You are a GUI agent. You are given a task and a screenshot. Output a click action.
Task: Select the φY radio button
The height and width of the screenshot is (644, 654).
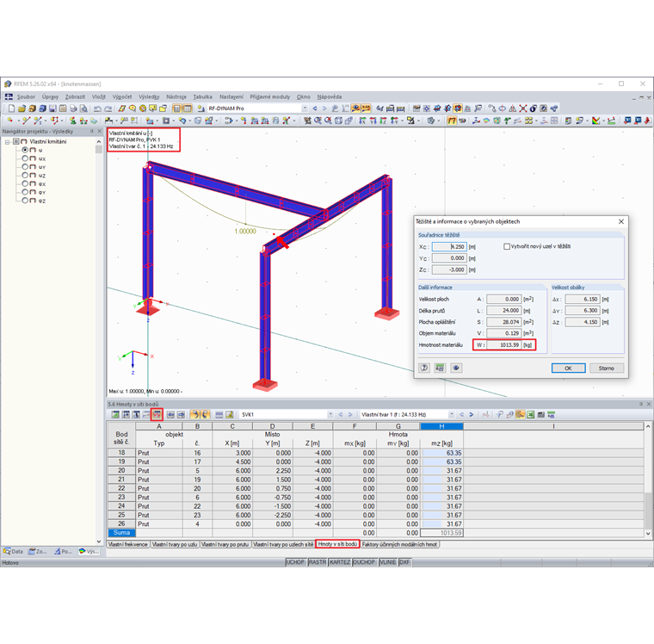coord(25,192)
